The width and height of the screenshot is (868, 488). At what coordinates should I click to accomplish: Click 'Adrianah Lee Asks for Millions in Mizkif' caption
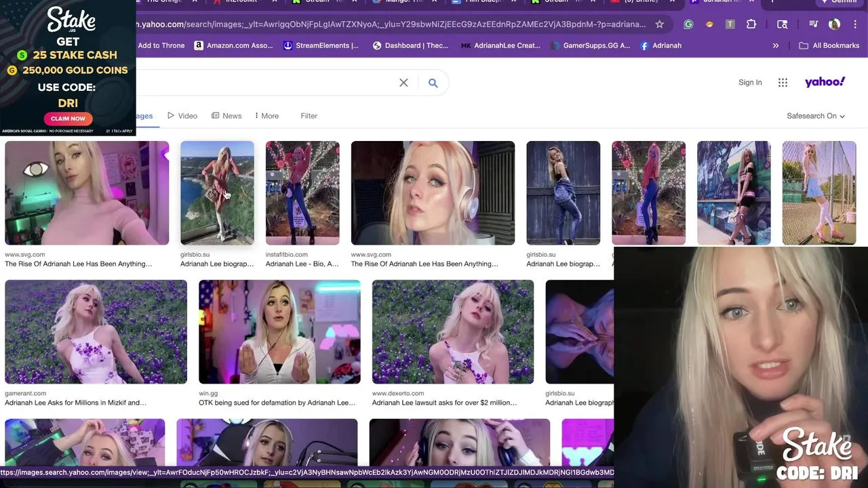[75, 403]
